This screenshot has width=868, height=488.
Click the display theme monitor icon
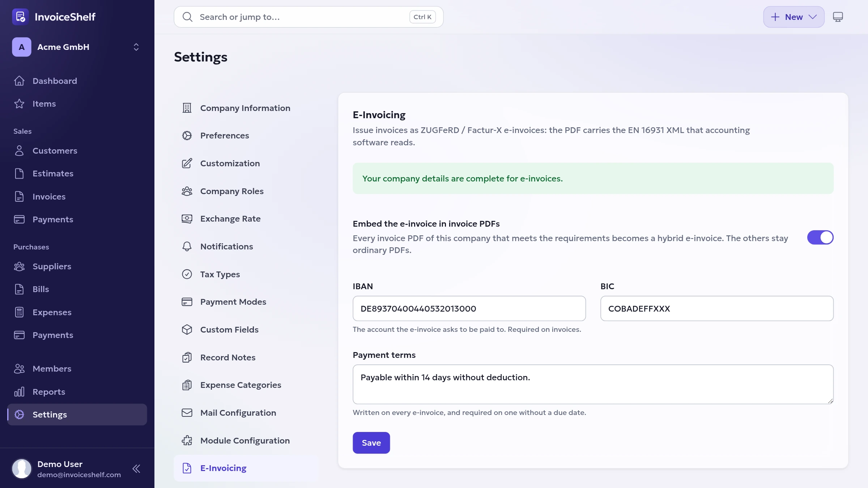tap(838, 17)
